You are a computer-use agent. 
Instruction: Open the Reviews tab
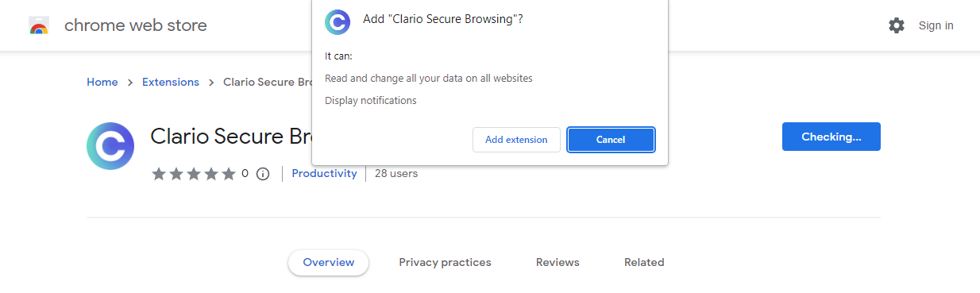(x=558, y=262)
